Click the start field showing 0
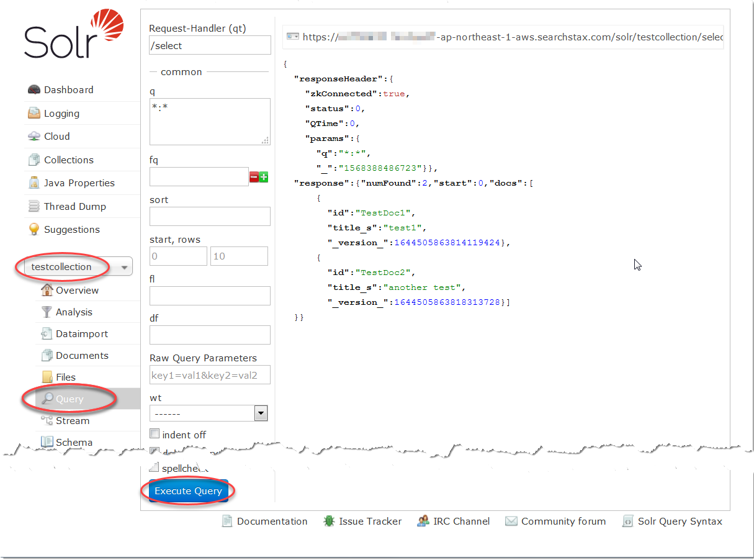This screenshot has height=560, width=754. pyautogui.click(x=178, y=256)
